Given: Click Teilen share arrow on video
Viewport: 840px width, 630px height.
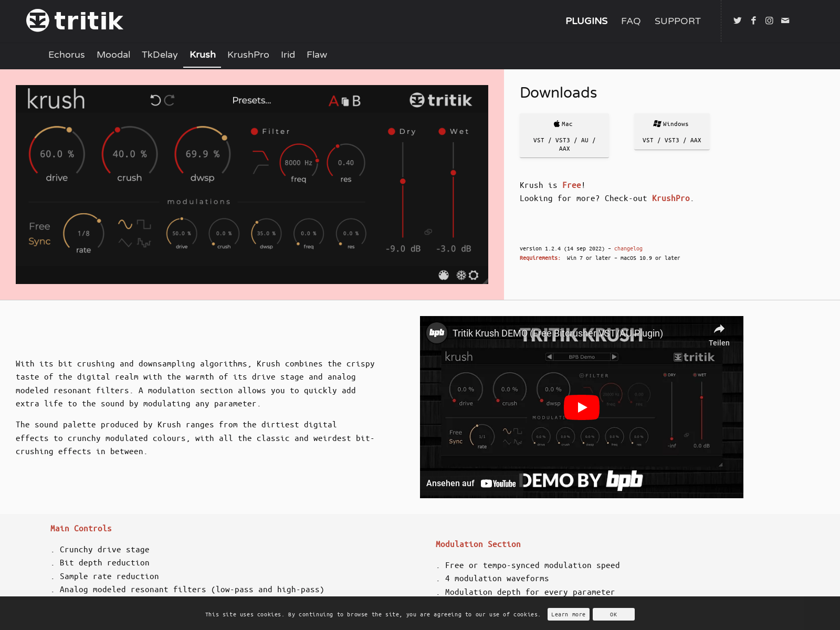Looking at the screenshot, I should pos(719,329).
